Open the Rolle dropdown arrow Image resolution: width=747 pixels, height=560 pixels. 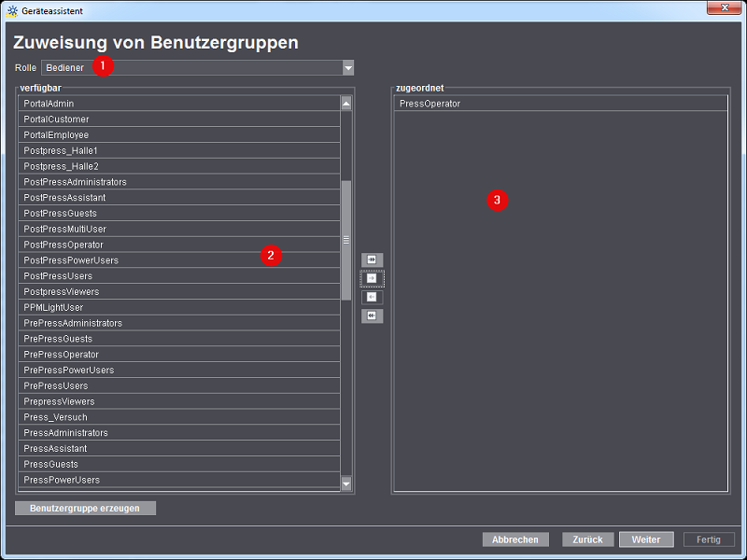347,67
